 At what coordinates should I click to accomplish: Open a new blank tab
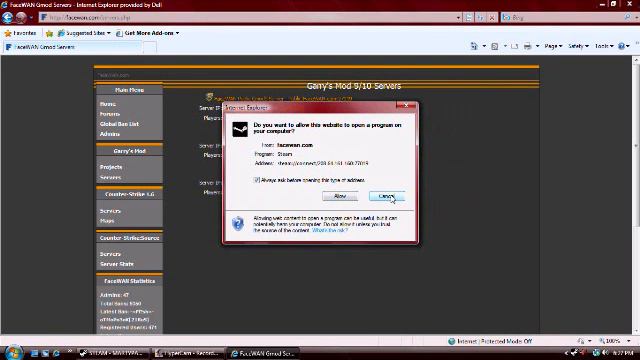click(x=150, y=47)
